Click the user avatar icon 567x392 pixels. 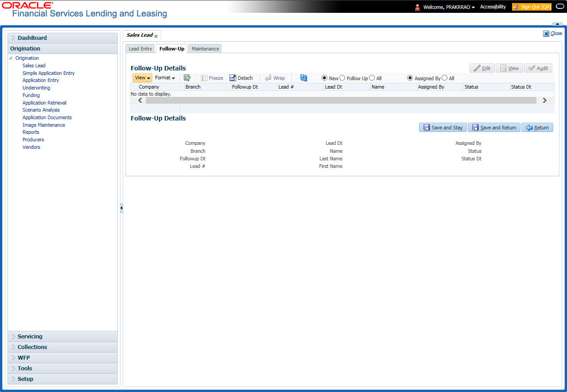coord(417,7)
